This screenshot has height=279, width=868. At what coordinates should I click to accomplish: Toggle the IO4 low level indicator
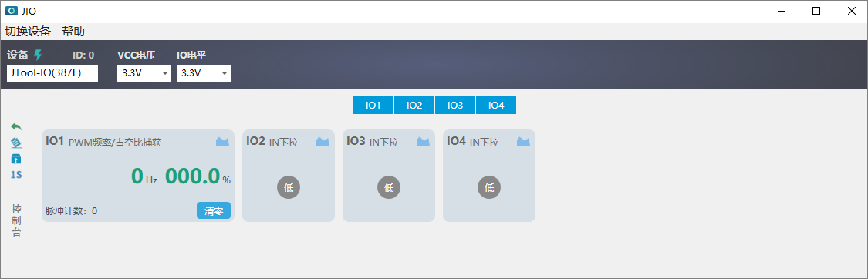click(x=489, y=187)
